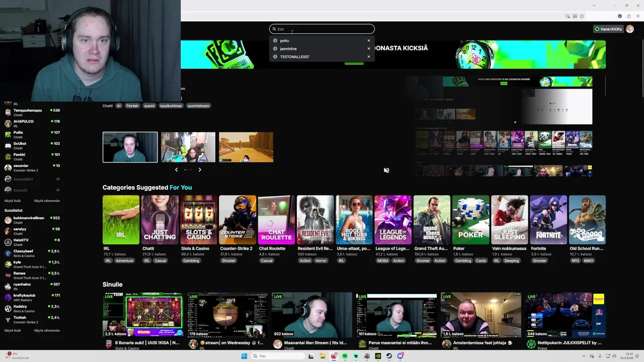Open the Poker category card
This screenshot has width=644, height=362.
point(471,220)
